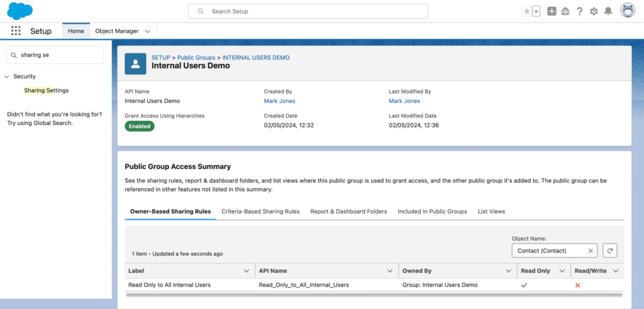Screen dimensions: 644x309
Task: Open the Report & Dashboard Folders tab
Action: (348, 212)
